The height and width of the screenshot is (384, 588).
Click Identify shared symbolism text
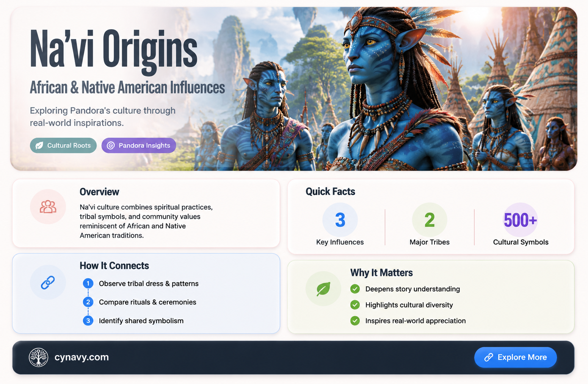[141, 321]
